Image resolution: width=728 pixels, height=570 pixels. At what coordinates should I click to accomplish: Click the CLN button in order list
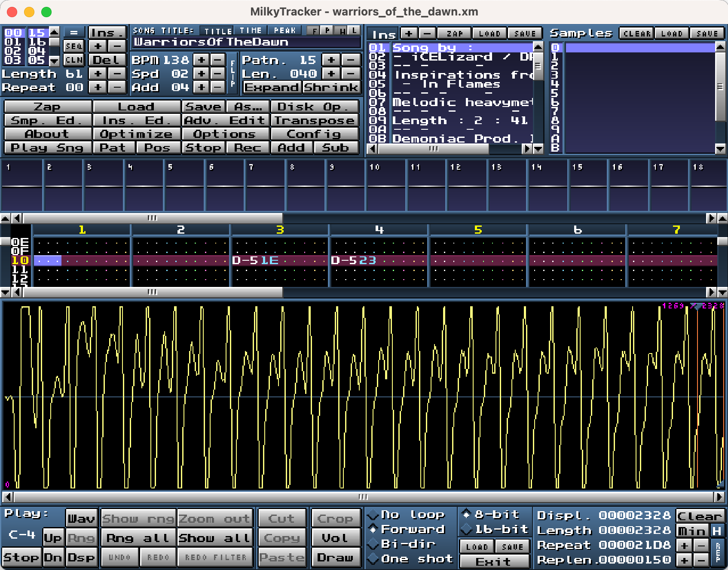point(74,60)
